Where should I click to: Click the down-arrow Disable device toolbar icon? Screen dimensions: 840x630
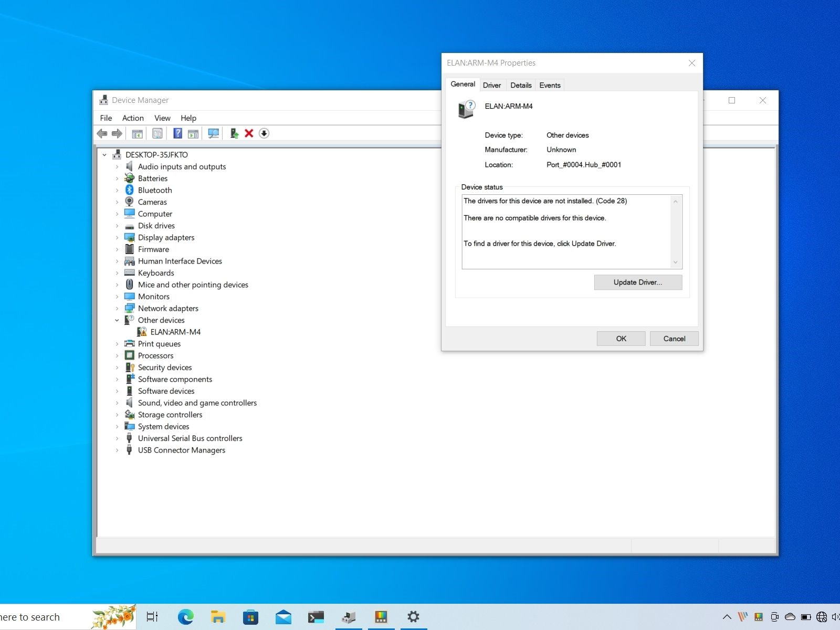(x=264, y=133)
